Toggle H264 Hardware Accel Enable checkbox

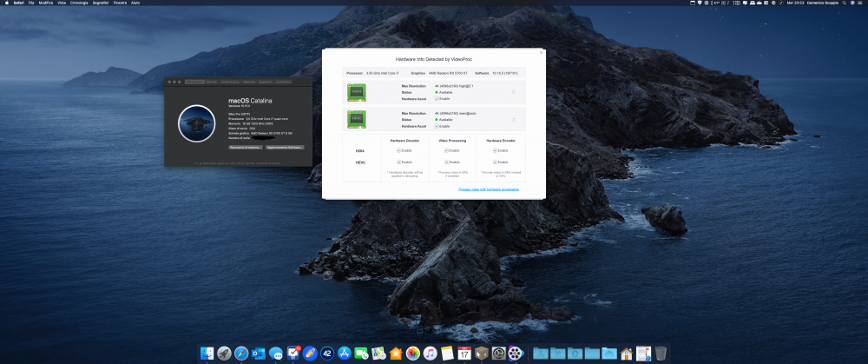click(437, 99)
